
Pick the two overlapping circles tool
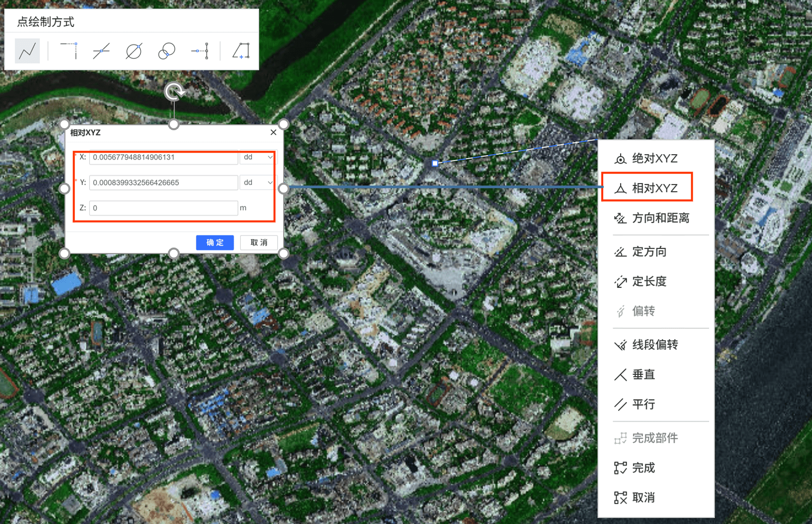pos(166,51)
